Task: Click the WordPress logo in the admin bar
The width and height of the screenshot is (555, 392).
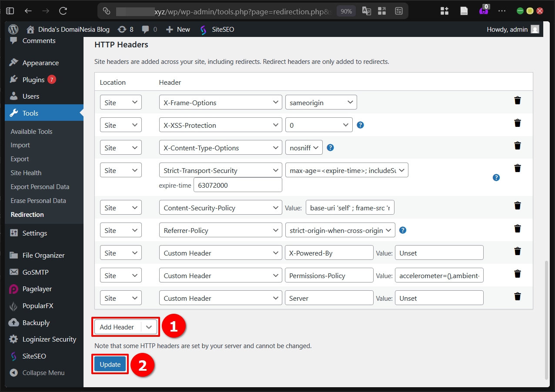Action: (13, 29)
